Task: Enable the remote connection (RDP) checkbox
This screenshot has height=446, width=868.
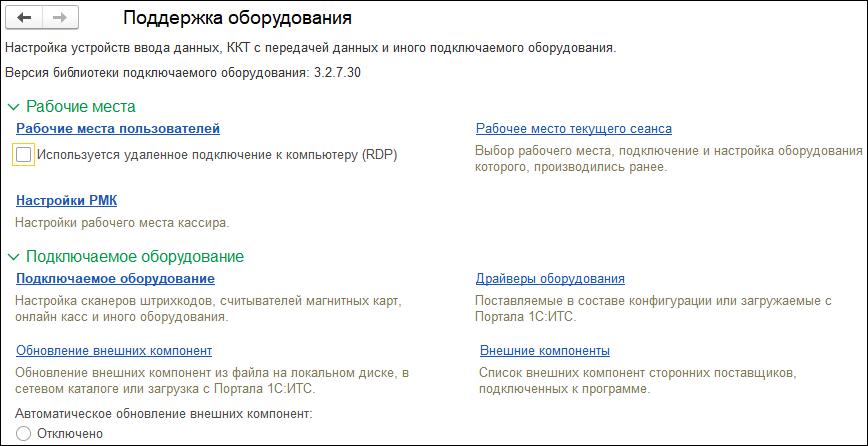Action: tap(24, 154)
